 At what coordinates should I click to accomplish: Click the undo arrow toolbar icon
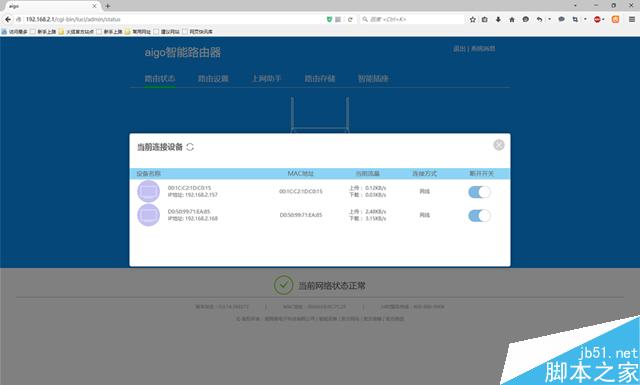tap(540, 19)
